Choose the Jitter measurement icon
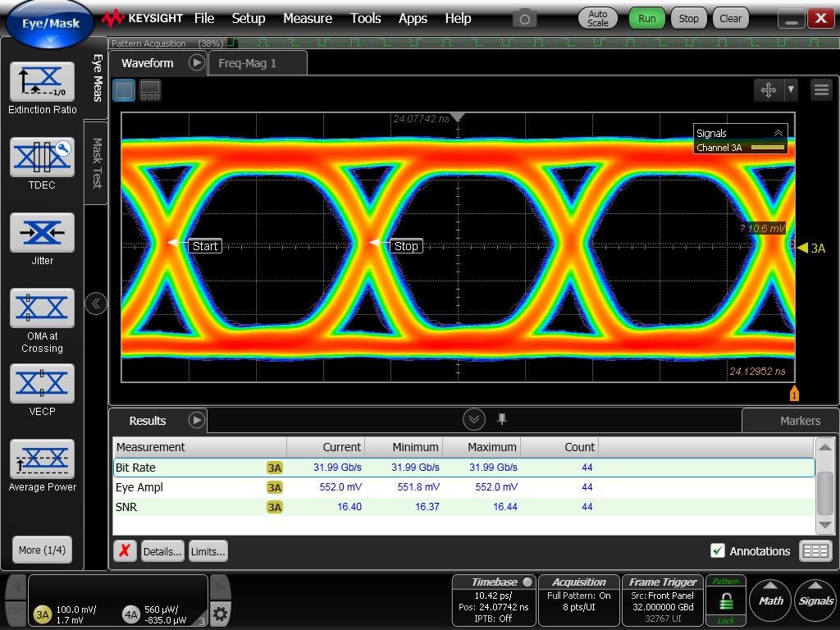Image resolution: width=840 pixels, height=630 pixels. tap(42, 233)
